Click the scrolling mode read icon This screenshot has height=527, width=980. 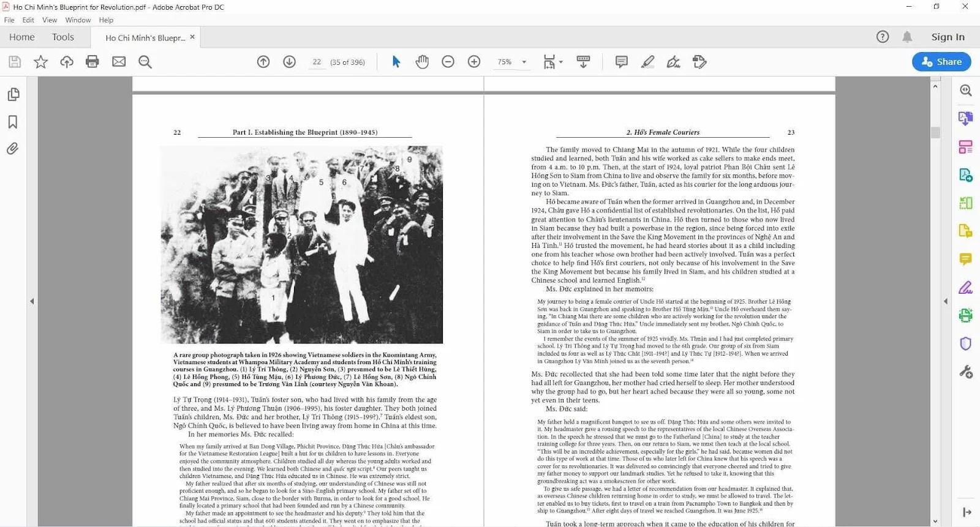click(x=583, y=62)
